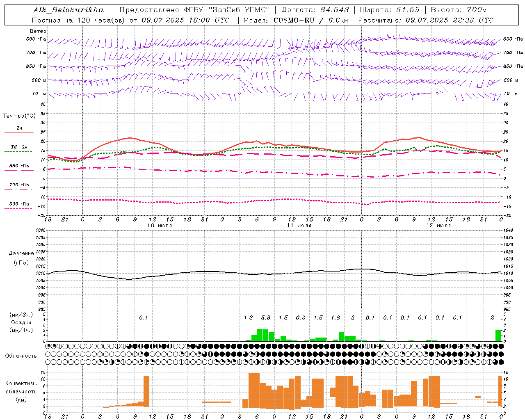Image resolution: width=525 pixels, height=420 pixels.
Task: Click the 500 м wind level label on left
Action: (39, 80)
